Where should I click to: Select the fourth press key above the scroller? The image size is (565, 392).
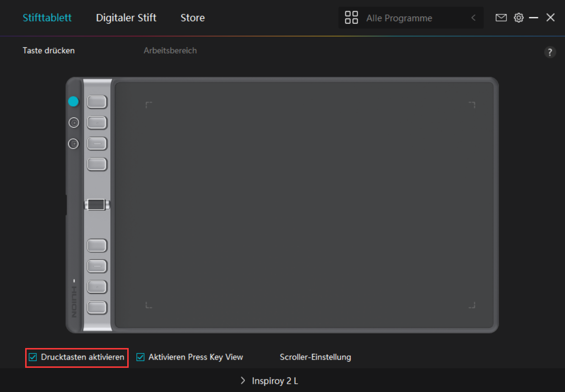97,164
